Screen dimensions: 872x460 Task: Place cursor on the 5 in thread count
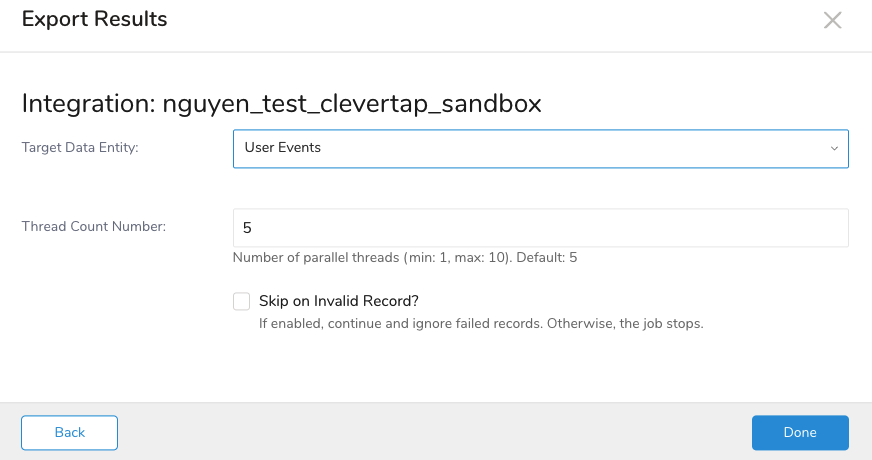pyautogui.click(x=248, y=228)
